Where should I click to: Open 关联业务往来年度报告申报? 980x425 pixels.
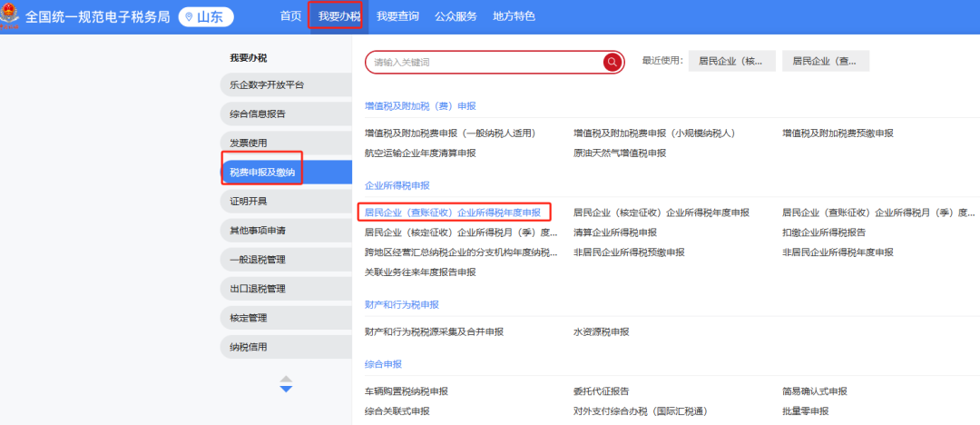click(421, 272)
